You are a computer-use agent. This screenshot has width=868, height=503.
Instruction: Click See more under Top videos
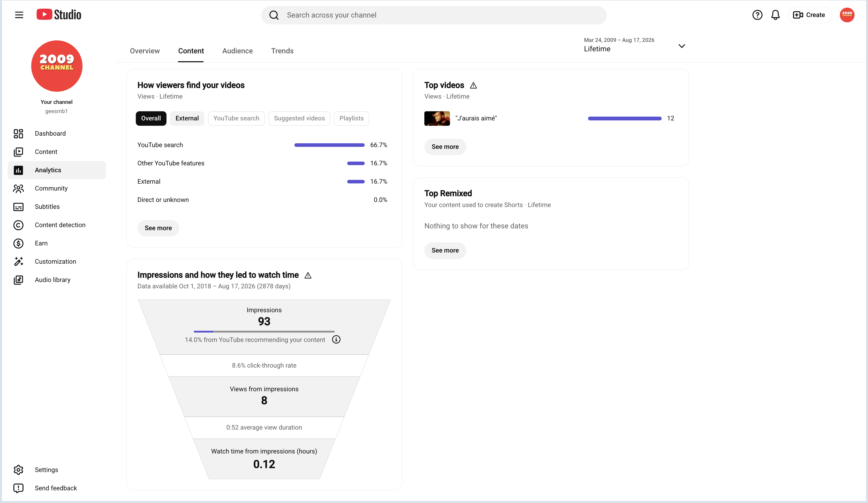point(445,147)
